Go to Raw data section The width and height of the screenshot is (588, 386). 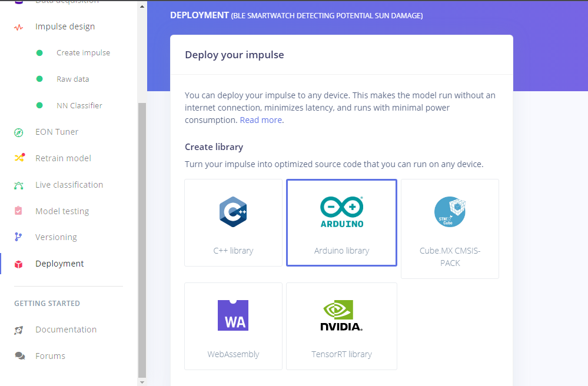click(x=73, y=79)
